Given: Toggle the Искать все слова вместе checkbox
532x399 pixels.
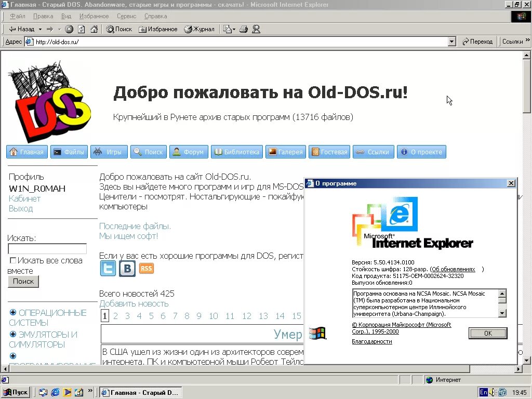Looking at the screenshot, I should click(x=13, y=261).
